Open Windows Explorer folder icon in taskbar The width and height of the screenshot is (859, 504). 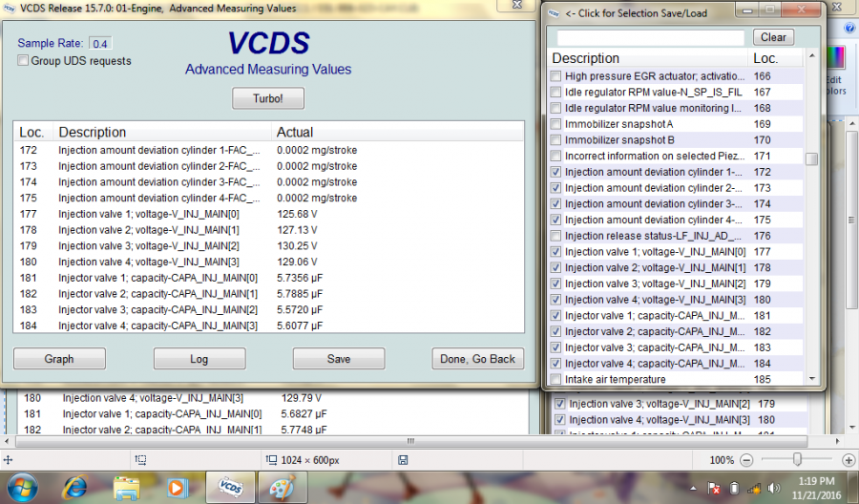click(x=126, y=487)
